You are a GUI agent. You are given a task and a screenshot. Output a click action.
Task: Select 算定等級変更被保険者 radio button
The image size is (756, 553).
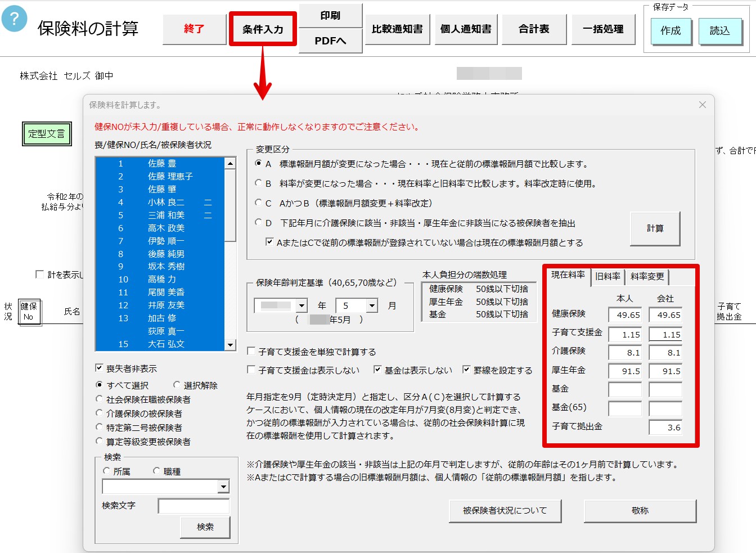coord(100,441)
